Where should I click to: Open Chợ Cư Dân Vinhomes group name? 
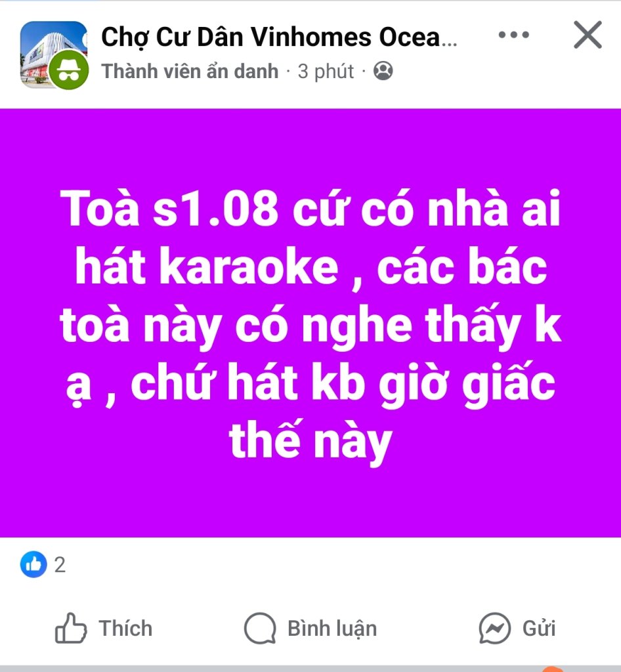pyautogui.click(x=279, y=37)
